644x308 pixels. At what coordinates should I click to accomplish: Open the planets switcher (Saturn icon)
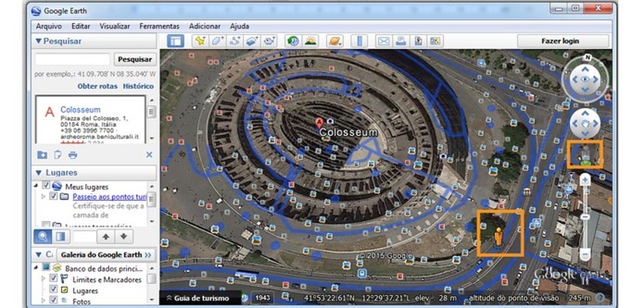coord(334,41)
